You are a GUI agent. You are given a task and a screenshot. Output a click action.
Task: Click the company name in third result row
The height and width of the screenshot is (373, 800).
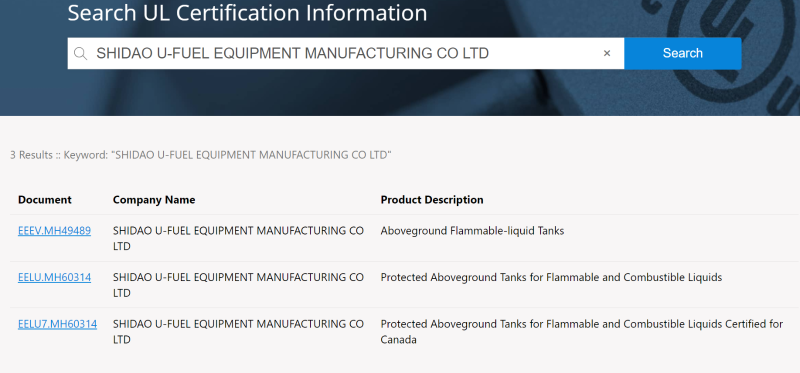238,332
